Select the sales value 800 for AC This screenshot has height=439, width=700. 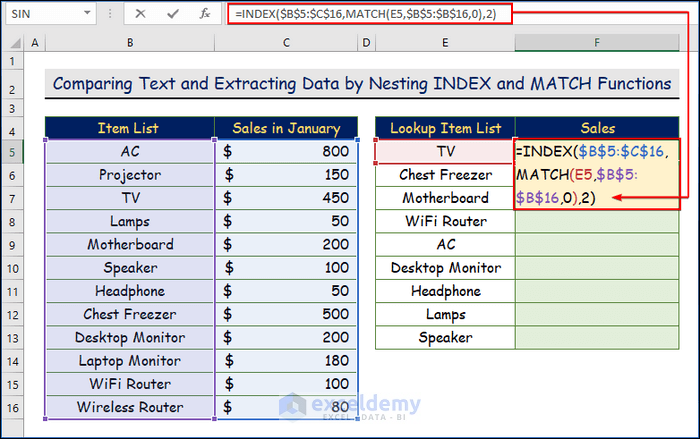[286, 152]
